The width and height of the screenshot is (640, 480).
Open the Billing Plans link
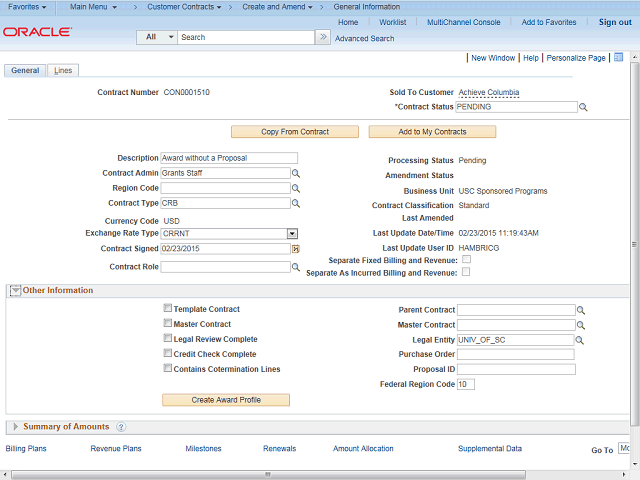tap(26, 449)
